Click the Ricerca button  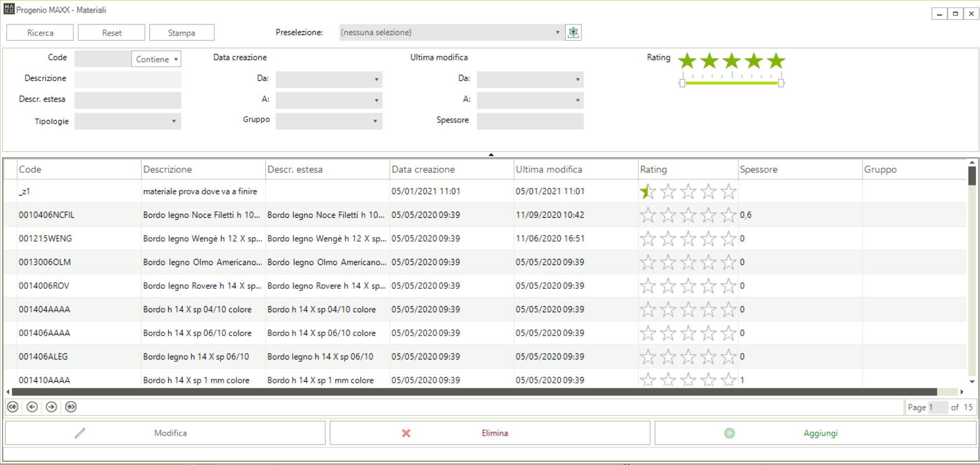[x=40, y=33]
